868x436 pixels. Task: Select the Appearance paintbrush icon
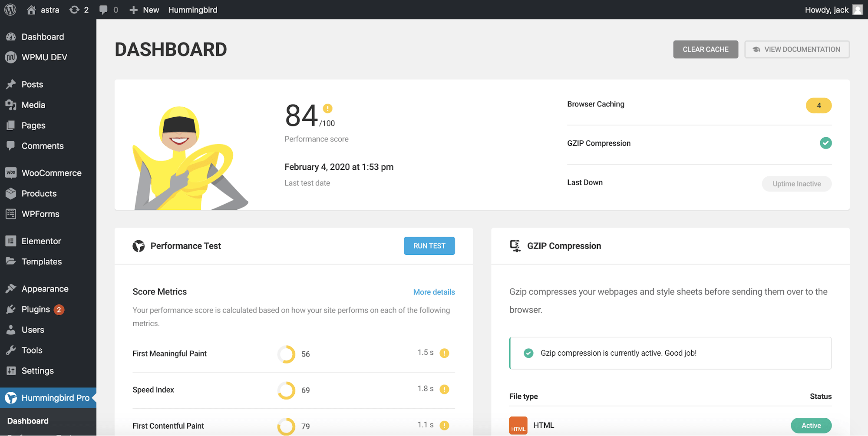click(x=11, y=288)
